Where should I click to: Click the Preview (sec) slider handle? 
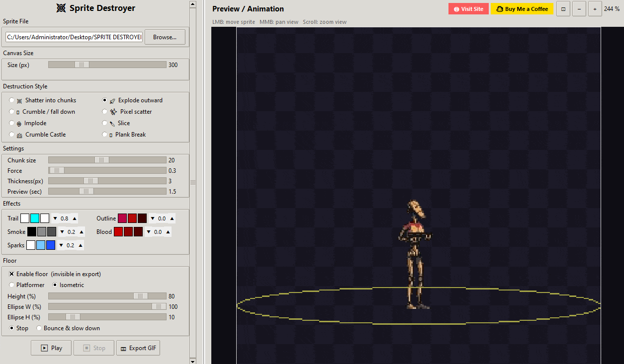(x=87, y=191)
